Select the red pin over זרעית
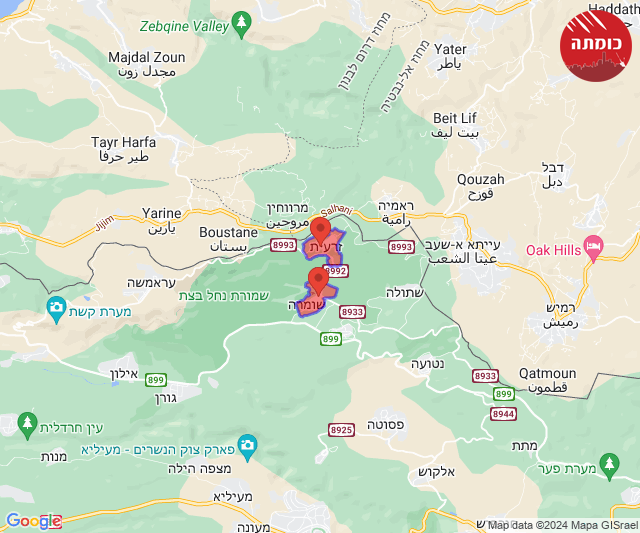 coord(320,231)
